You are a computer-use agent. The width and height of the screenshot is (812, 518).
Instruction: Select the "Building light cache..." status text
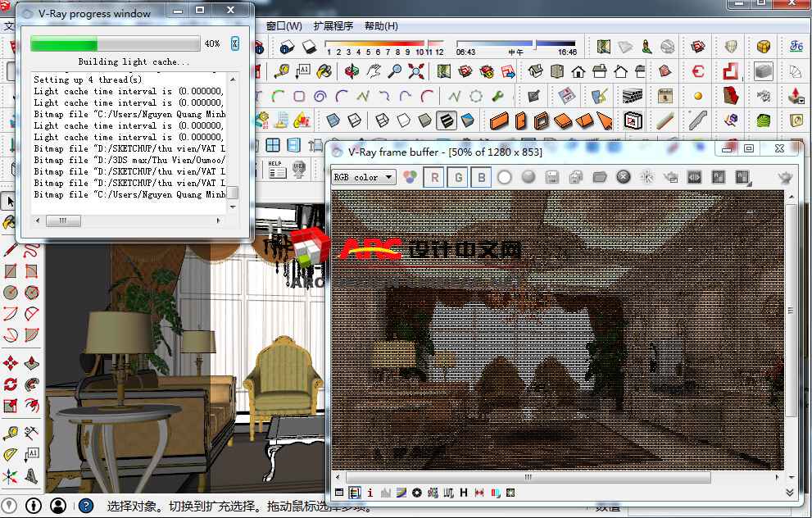coord(134,61)
